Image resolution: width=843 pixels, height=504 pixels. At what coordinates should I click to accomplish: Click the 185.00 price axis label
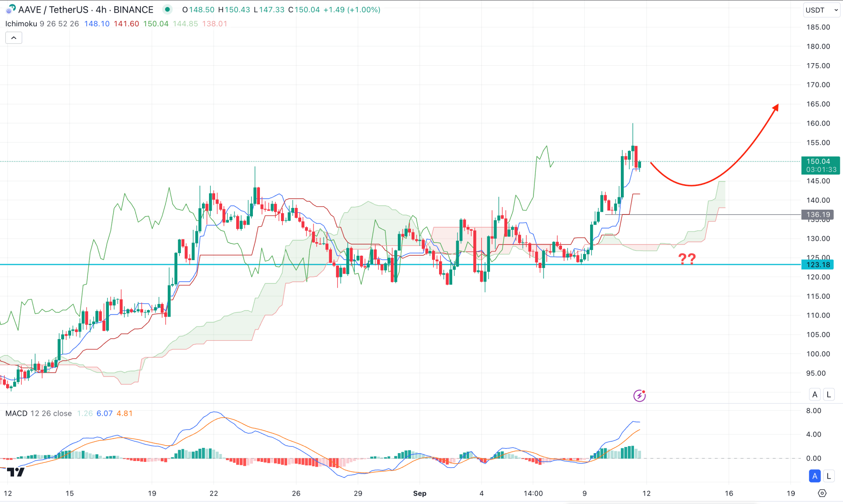pos(818,27)
